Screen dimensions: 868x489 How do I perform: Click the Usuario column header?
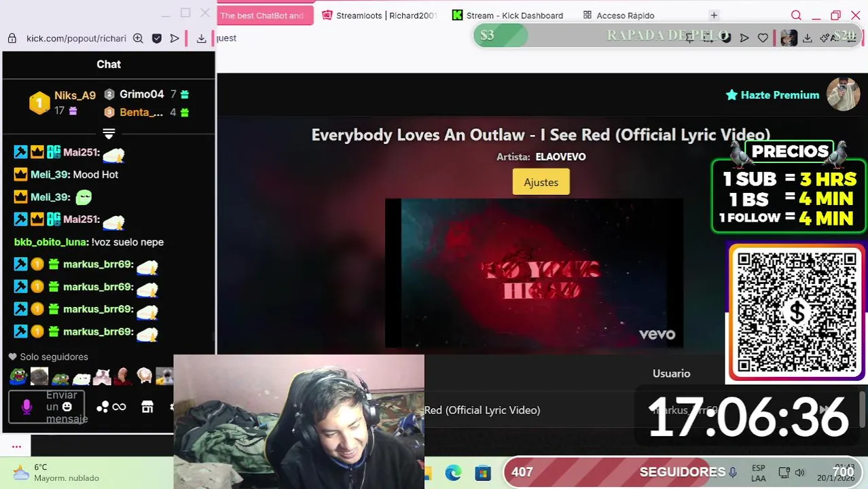click(671, 374)
